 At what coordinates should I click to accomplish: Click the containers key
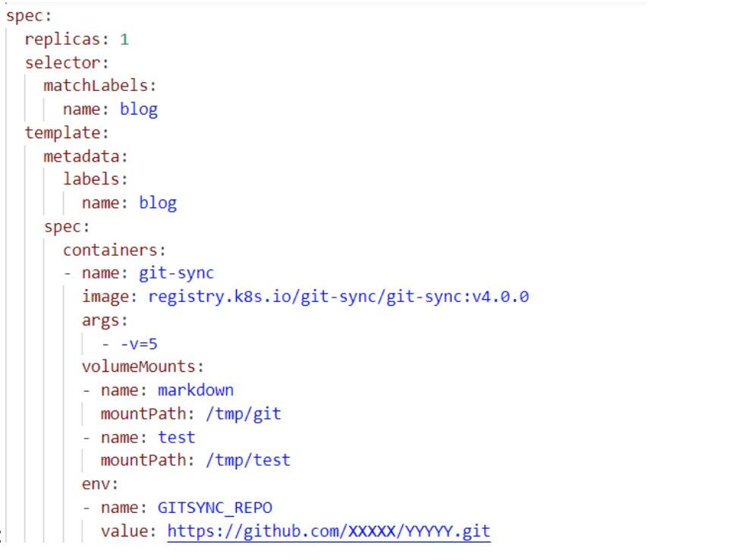point(112,250)
